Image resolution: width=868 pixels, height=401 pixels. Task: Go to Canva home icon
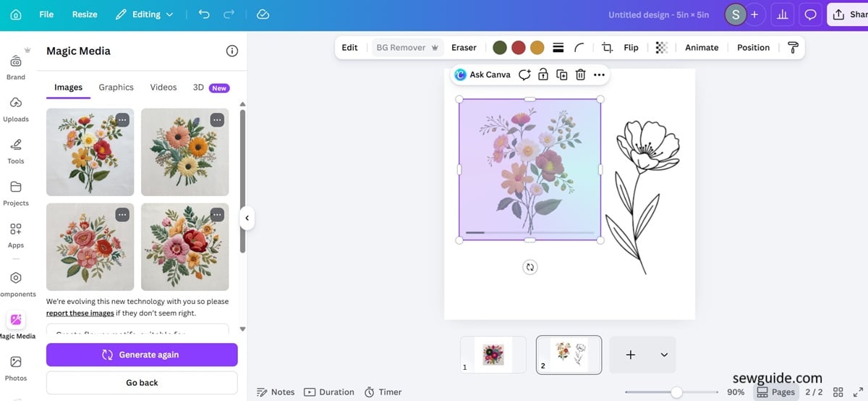pyautogui.click(x=16, y=14)
